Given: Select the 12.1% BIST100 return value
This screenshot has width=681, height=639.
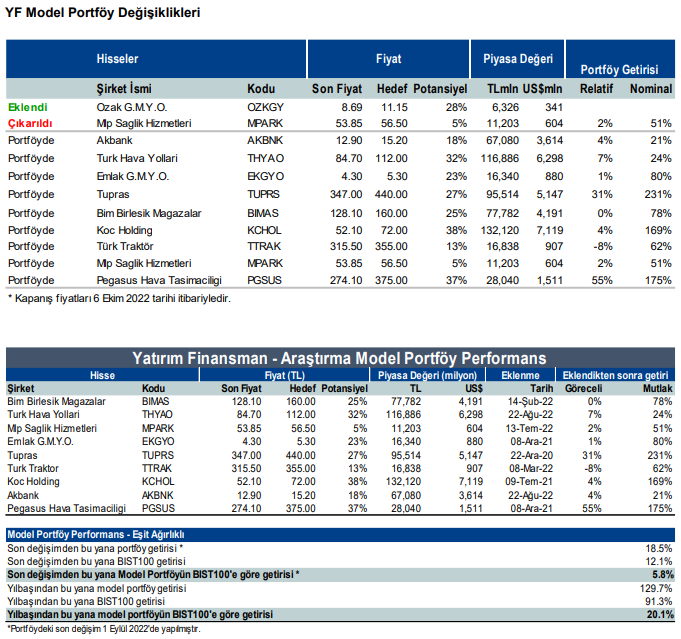Looking at the screenshot, I should click(659, 561).
